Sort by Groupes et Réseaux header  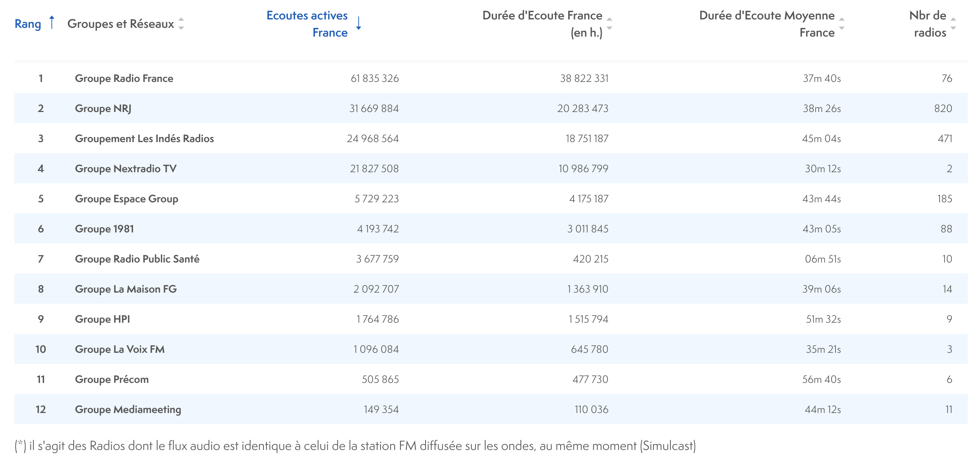point(120,24)
